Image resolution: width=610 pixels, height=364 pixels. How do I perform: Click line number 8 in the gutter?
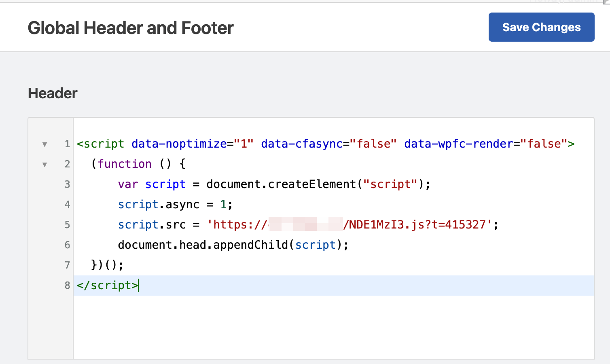click(67, 286)
